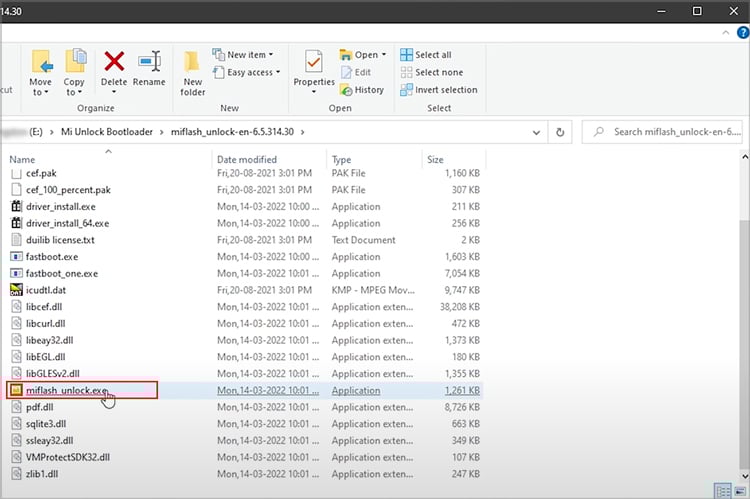Sort files by Date modified column
750x499 pixels.
(247, 159)
